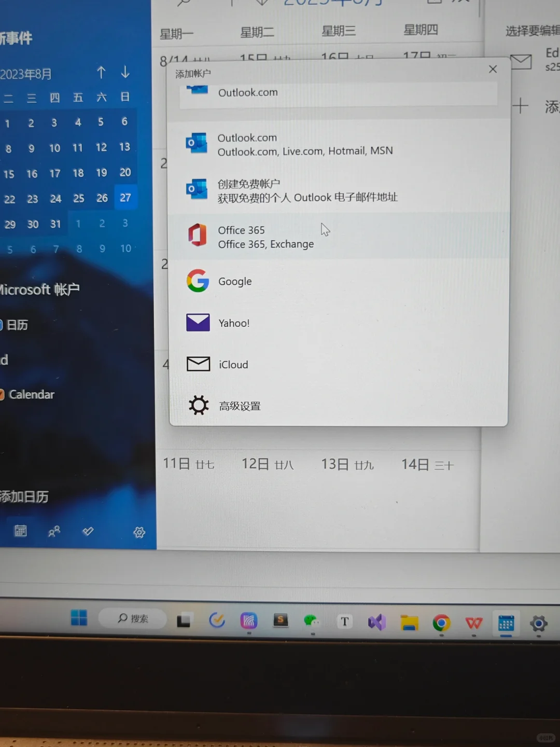The image size is (560, 747).
Task: Click the down arrow to view next month
Action: click(x=125, y=73)
